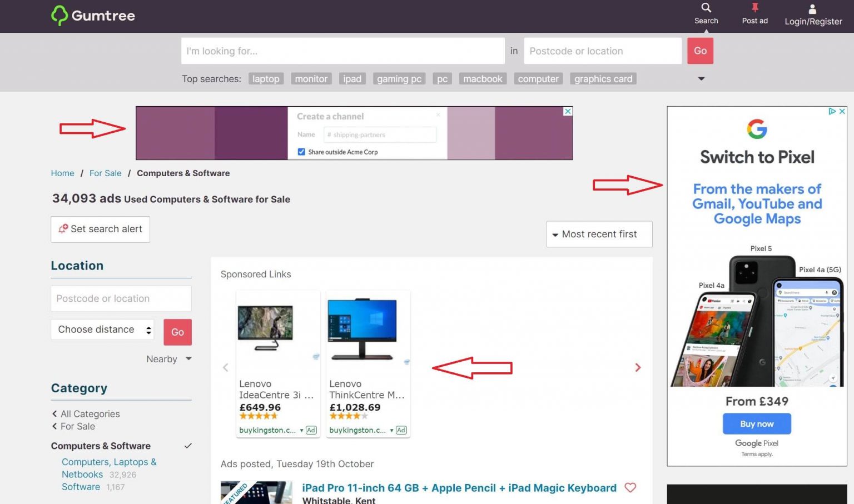Click the Post ad pin icon

pos(754,8)
